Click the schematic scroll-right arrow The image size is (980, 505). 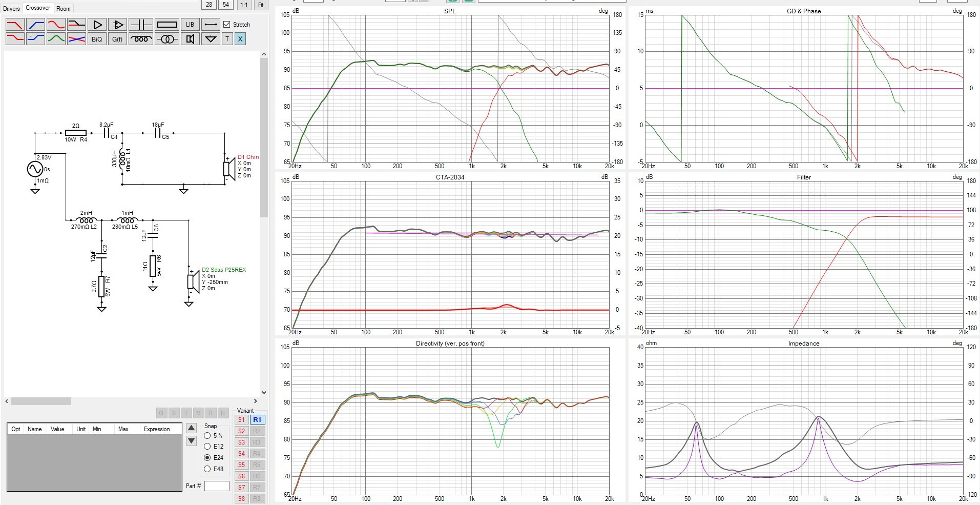click(x=256, y=401)
